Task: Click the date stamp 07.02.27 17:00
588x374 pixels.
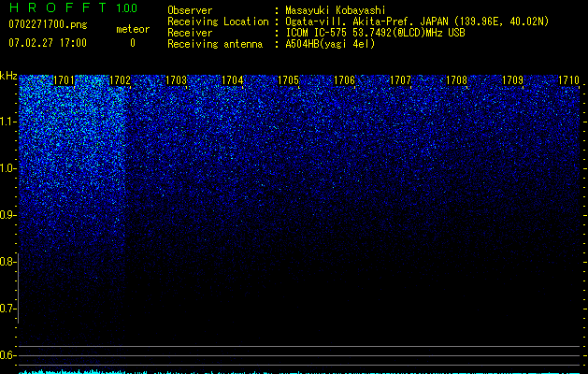Action: (48, 43)
